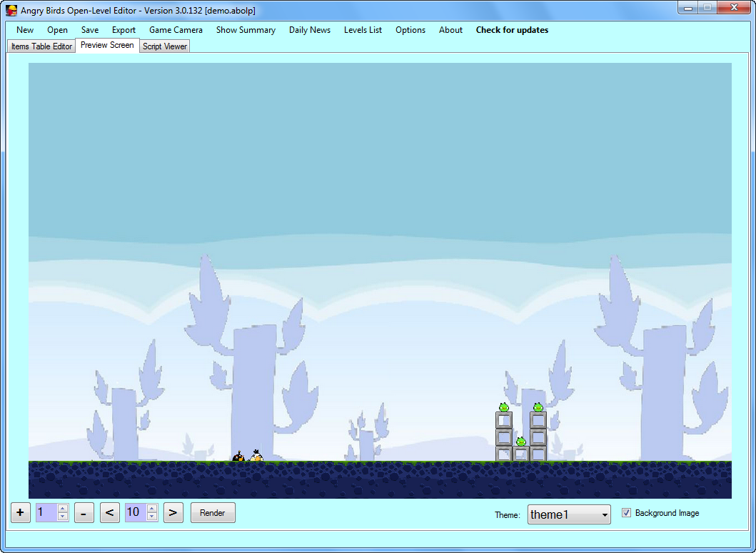
Task: Click the Angry Birds app icon in title bar
Action: (11, 10)
